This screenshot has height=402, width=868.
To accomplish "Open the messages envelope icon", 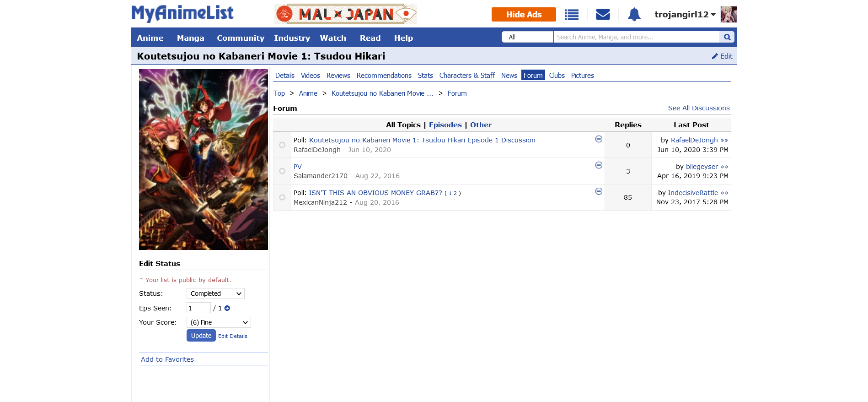I will (x=603, y=15).
